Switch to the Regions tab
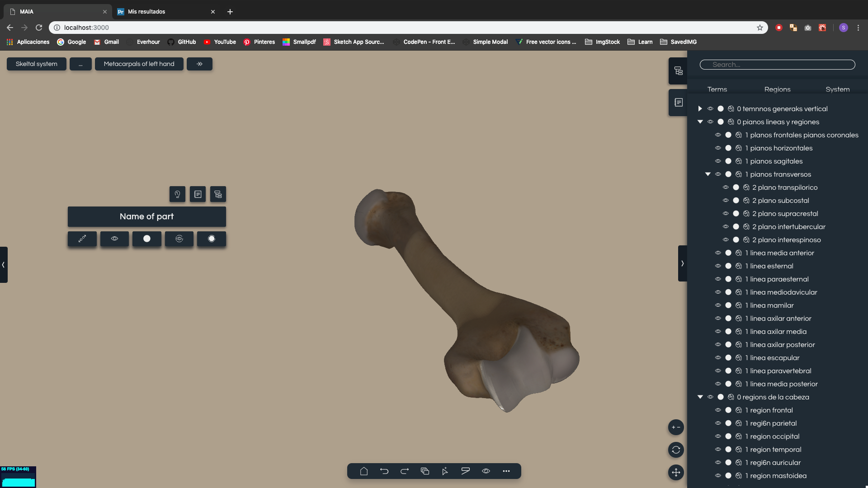Screen dimensions: 868x488 [x=778, y=89]
